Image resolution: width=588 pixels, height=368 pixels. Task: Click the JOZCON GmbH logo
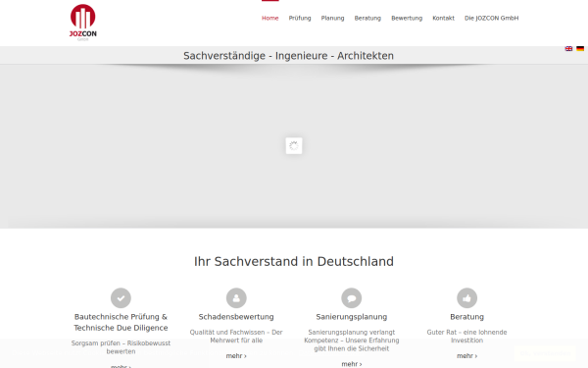pyautogui.click(x=83, y=23)
